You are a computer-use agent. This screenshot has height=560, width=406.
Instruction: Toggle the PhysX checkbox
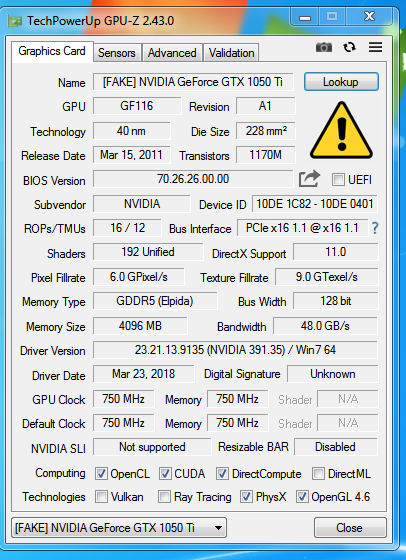(x=246, y=497)
